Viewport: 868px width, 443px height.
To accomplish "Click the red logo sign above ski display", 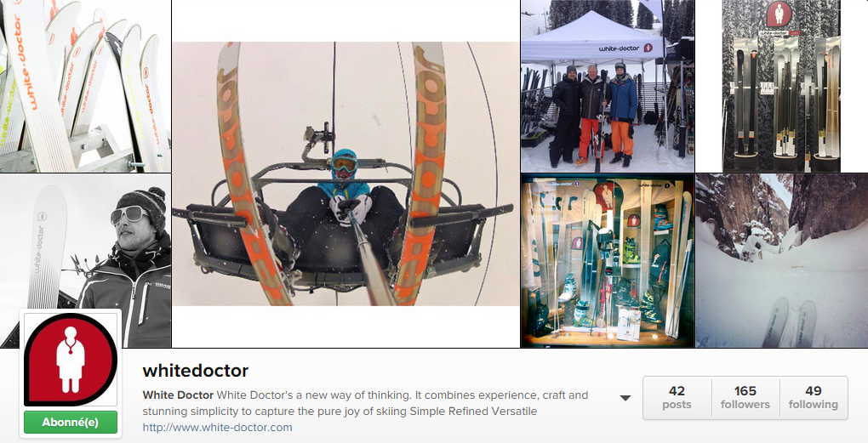I will pyautogui.click(x=779, y=15).
